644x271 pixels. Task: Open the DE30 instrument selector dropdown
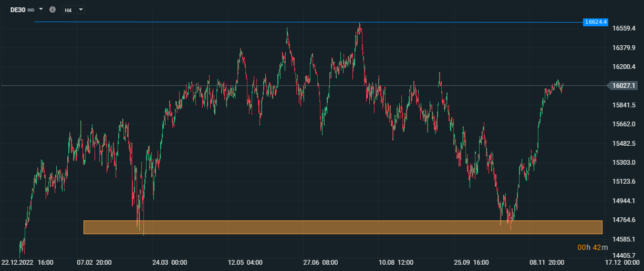pyautogui.click(x=41, y=9)
